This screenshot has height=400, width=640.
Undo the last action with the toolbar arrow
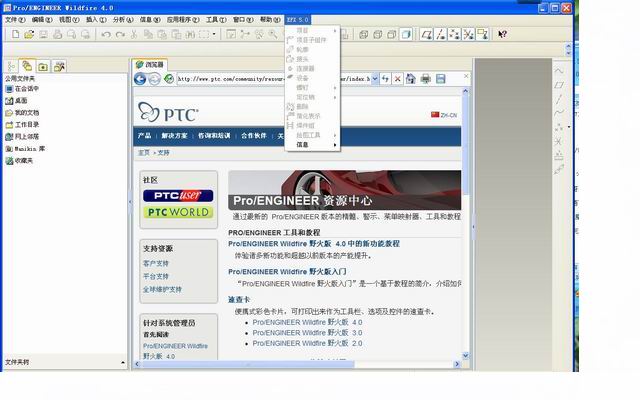106,35
